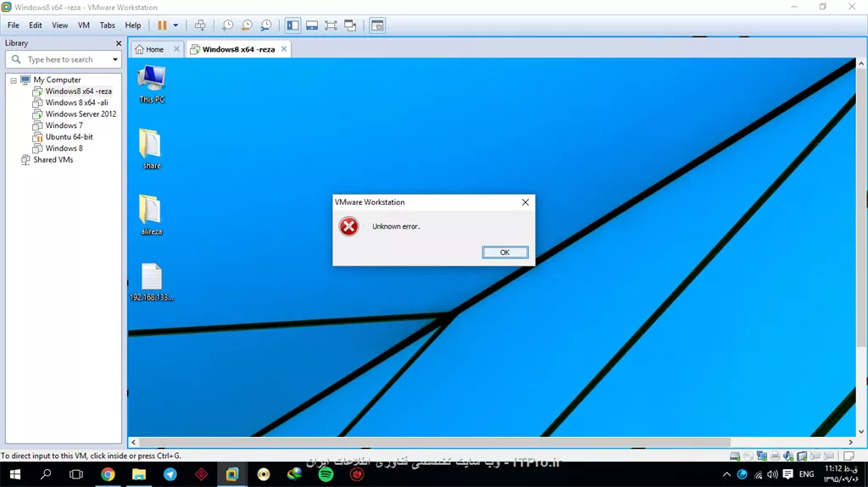Open the View menu
The height and width of the screenshot is (487, 868).
click(x=60, y=25)
